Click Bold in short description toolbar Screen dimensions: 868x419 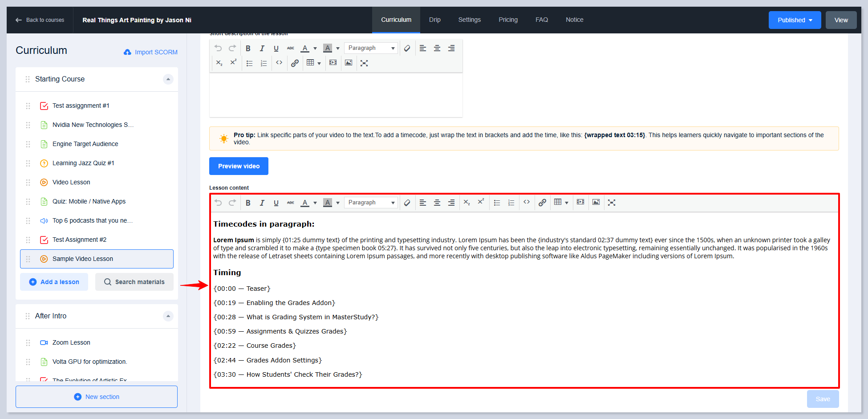[248, 48]
